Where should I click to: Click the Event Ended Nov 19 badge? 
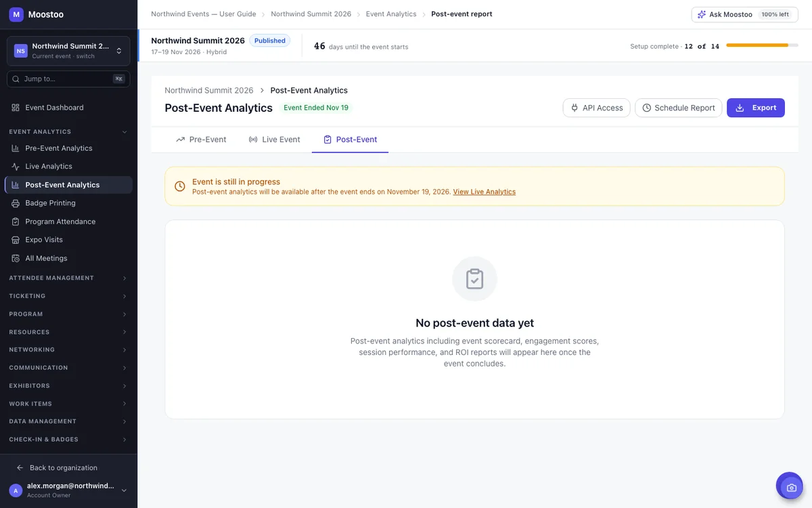tap(316, 108)
